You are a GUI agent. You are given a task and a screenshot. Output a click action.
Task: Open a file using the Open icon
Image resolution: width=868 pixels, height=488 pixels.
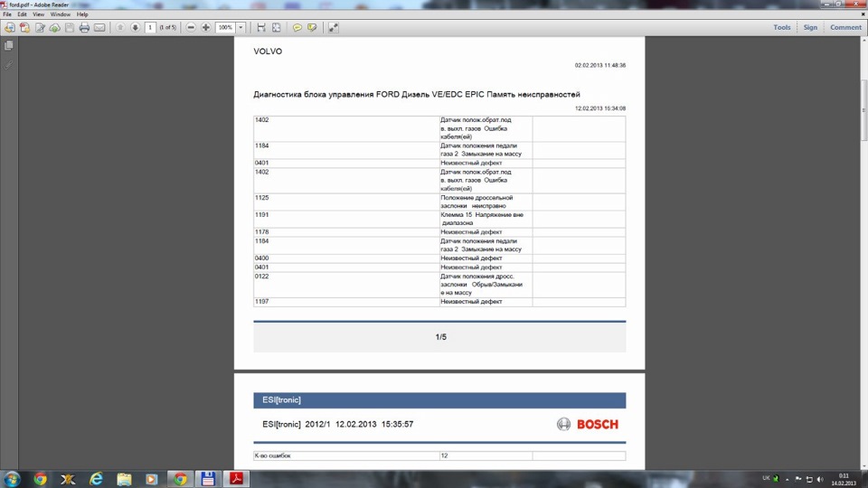pyautogui.click(x=9, y=28)
